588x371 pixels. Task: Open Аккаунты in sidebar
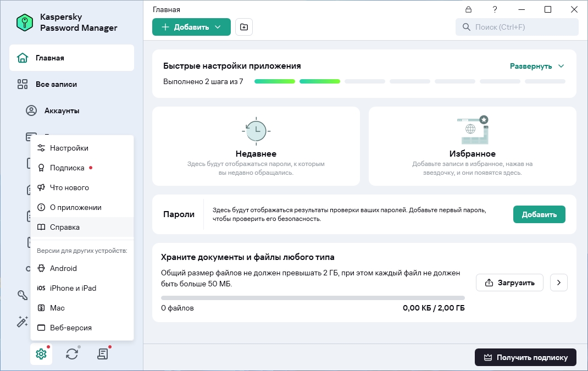(71, 110)
